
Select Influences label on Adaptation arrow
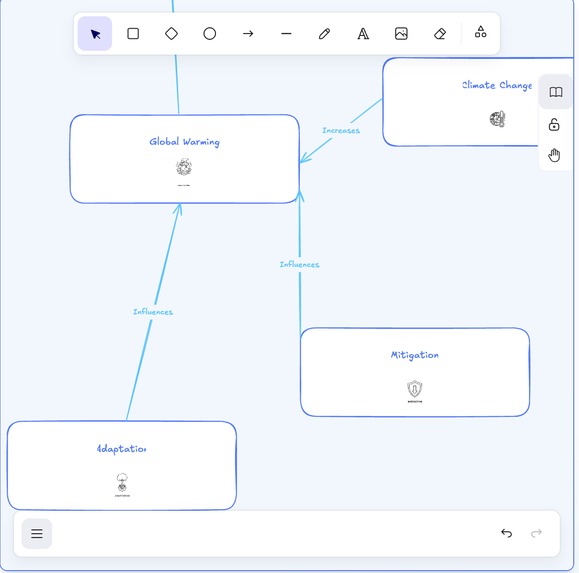153,312
